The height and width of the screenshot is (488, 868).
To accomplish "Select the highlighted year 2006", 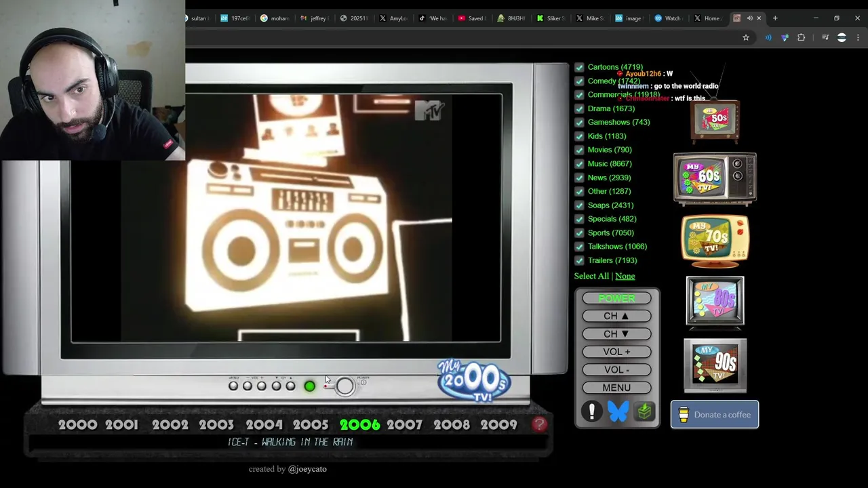I will click(x=360, y=425).
